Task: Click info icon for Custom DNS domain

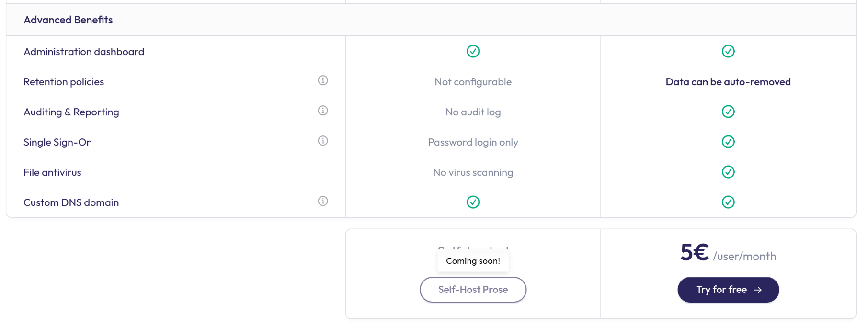Action: 323,201
